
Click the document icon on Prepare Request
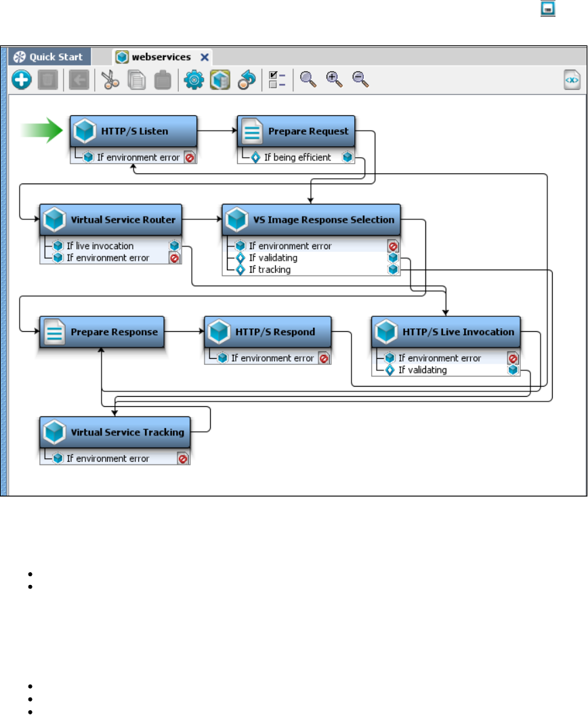point(252,131)
